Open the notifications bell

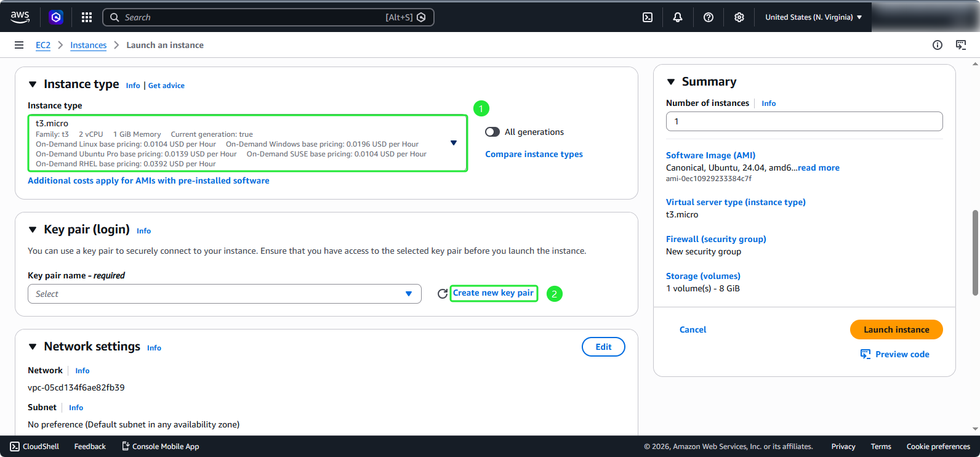pos(678,17)
